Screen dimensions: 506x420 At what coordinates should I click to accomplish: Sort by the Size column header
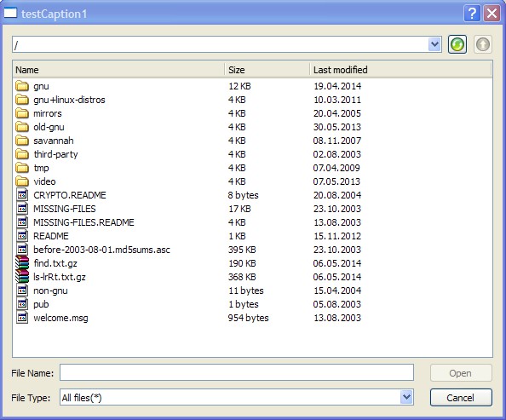point(267,70)
